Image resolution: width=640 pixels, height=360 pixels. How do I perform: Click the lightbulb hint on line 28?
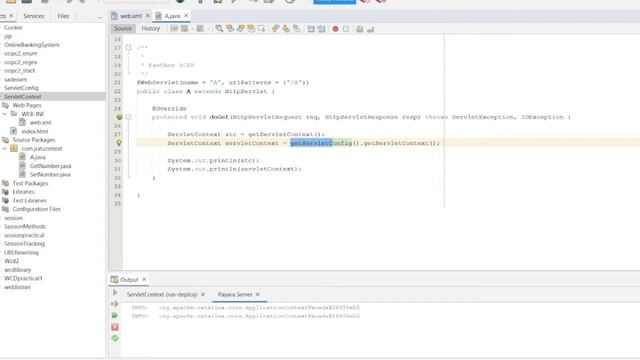pyautogui.click(x=119, y=143)
